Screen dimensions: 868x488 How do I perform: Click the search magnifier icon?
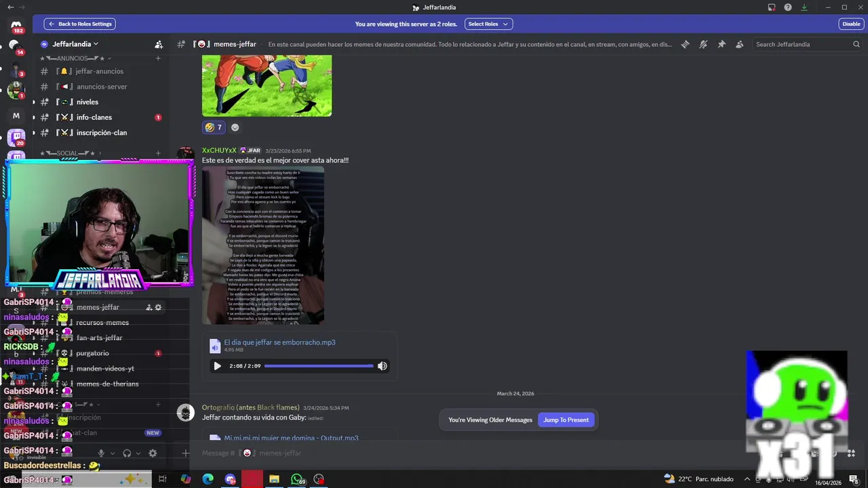tap(856, 44)
